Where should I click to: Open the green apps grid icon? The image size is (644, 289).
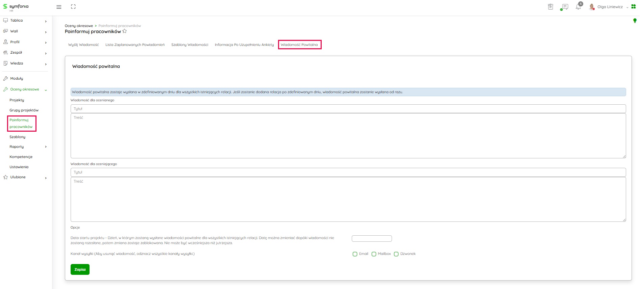click(634, 6)
